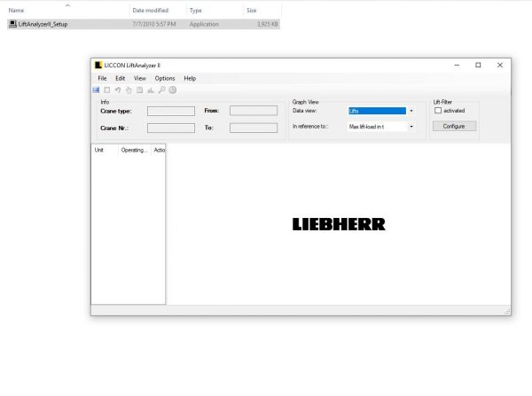
Task: Click the magnifier zoom toolbar icon
Action: point(162,89)
